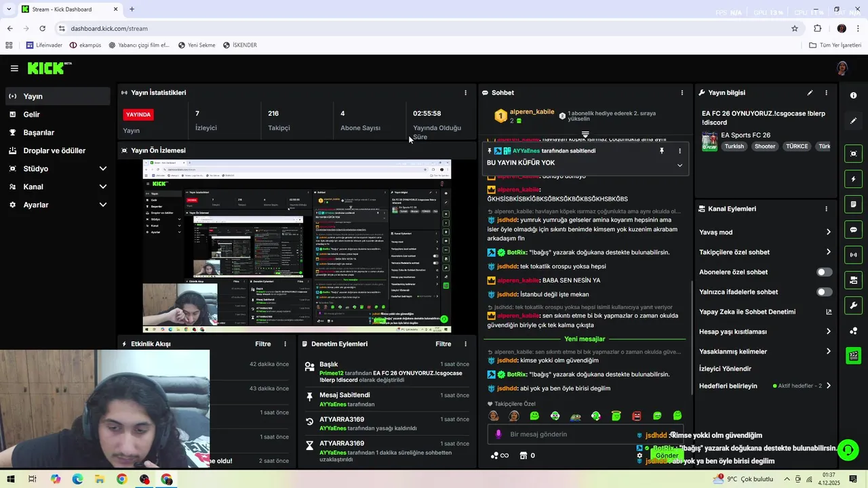868x488 pixels.
Task: Toggle Abonelere özel sohbet switch
Action: (x=824, y=272)
